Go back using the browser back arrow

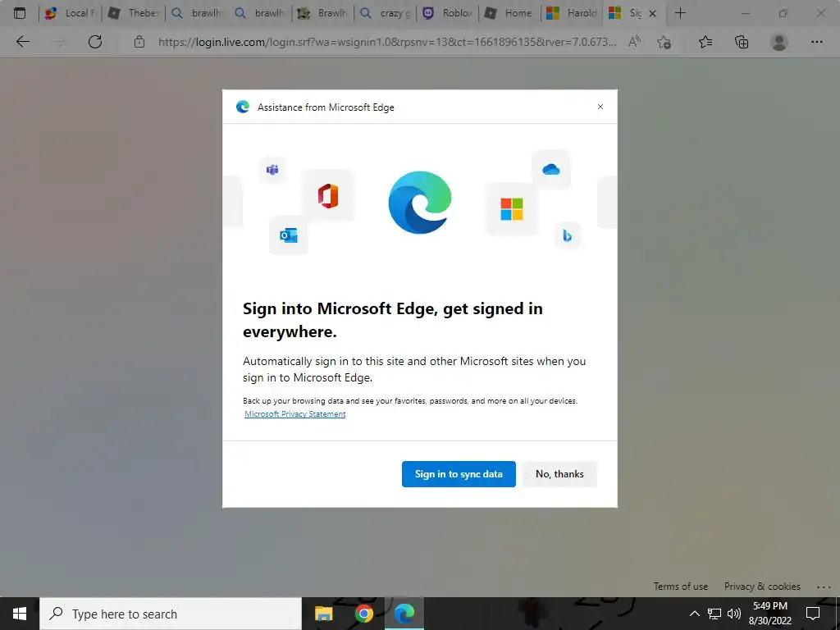[x=23, y=42]
